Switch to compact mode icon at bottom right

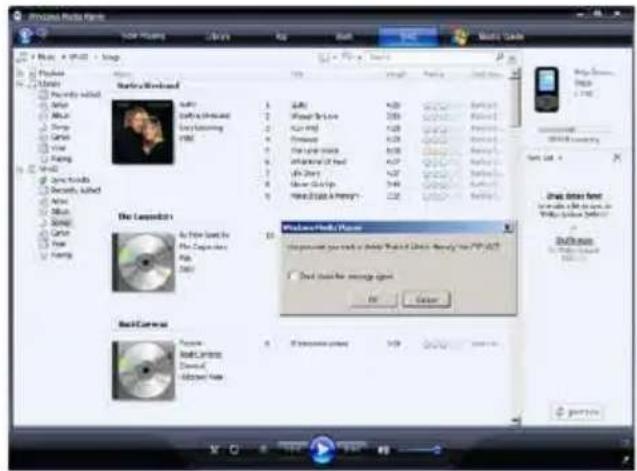[x=626, y=460]
